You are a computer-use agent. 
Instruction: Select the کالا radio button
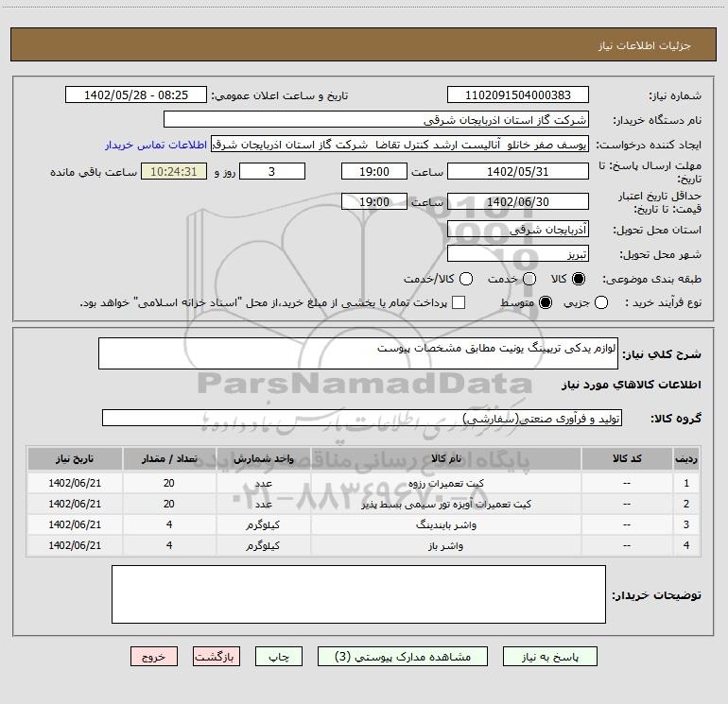(x=579, y=279)
